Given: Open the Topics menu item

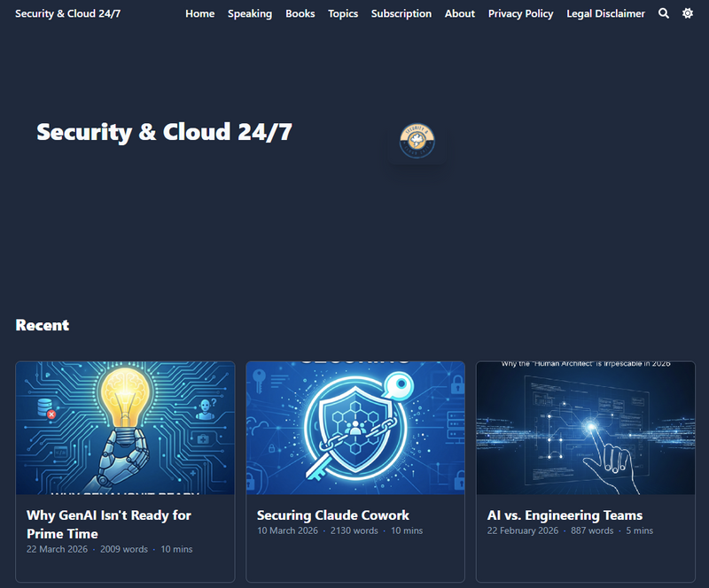Looking at the screenshot, I should 343,13.
